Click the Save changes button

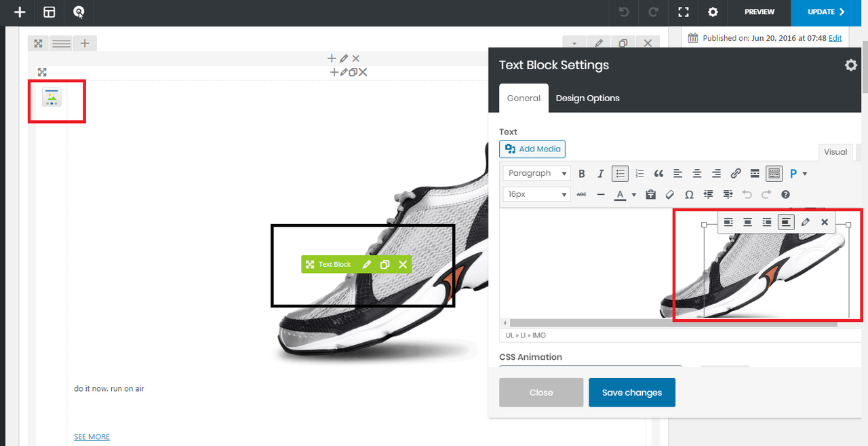coord(631,392)
